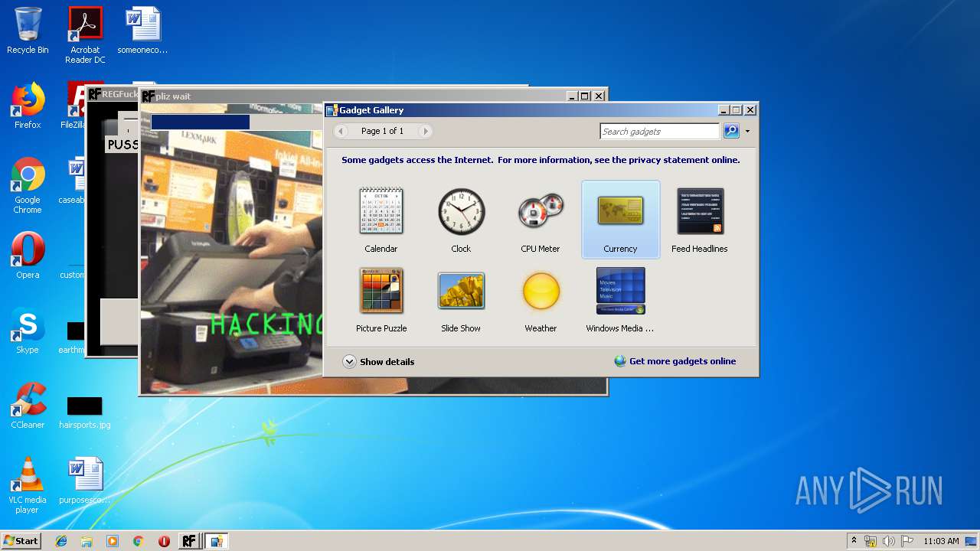Click the Start button
This screenshot has width=980, height=551.
[21, 541]
